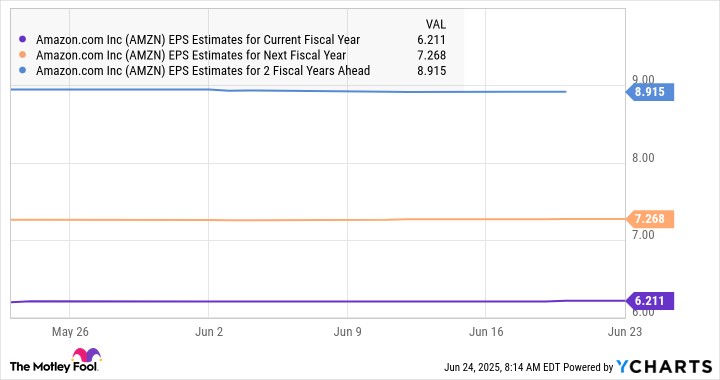The image size is (720, 380).
Task: Click the May 26 x-axis date label
Action: coord(70,332)
